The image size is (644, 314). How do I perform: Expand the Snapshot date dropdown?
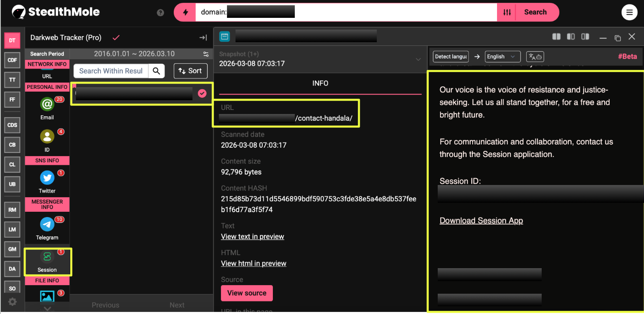(x=418, y=59)
